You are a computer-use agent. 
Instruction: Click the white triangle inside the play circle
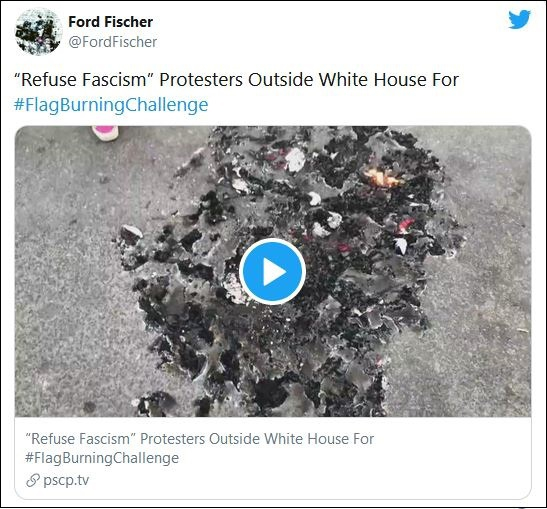tap(274, 272)
